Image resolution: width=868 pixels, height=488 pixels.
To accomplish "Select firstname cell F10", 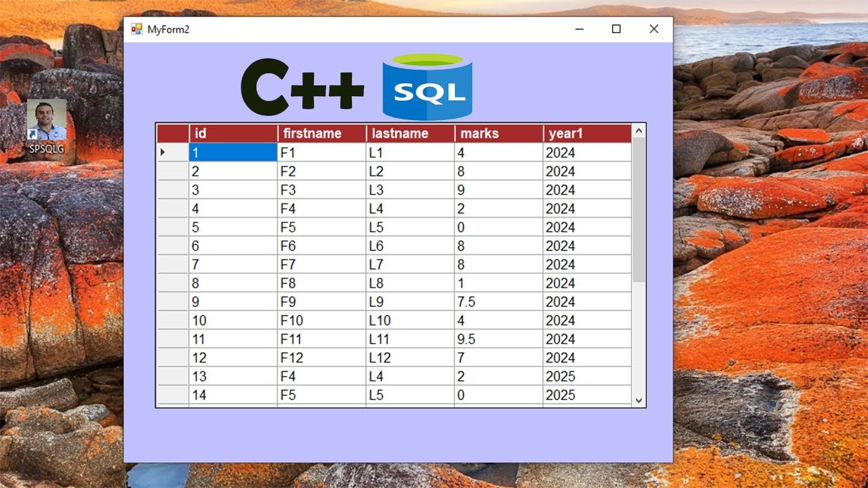I will pyautogui.click(x=321, y=321).
